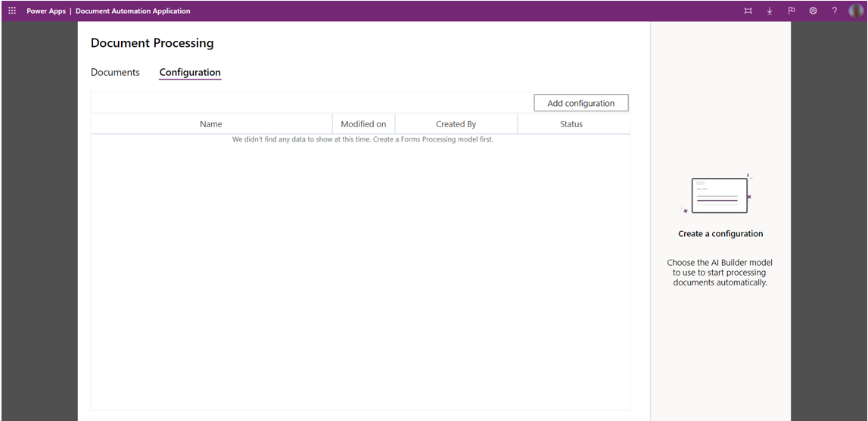868x421 pixels.
Task: Open the settings gear icon
Action: pos(813,11)
